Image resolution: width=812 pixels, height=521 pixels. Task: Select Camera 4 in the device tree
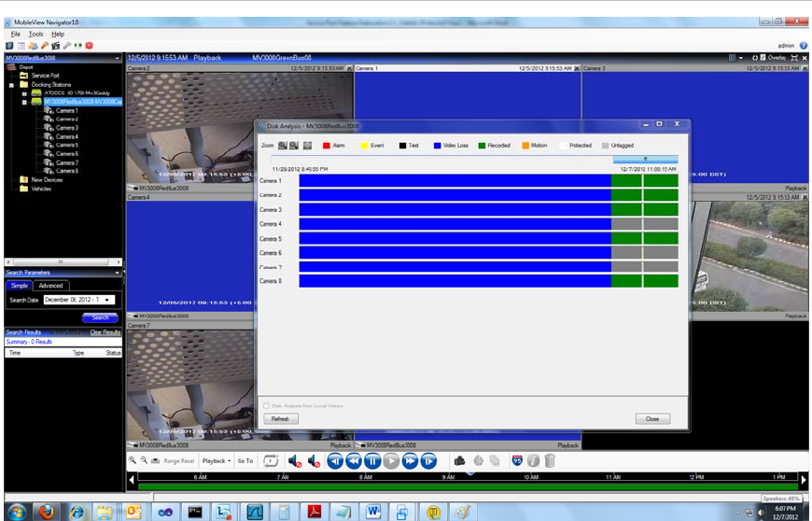click(x=66, y=136)
